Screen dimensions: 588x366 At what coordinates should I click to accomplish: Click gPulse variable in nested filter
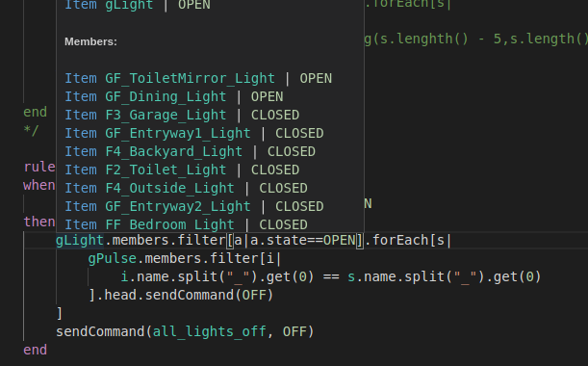pyautogui.click(x=113, y=259)
